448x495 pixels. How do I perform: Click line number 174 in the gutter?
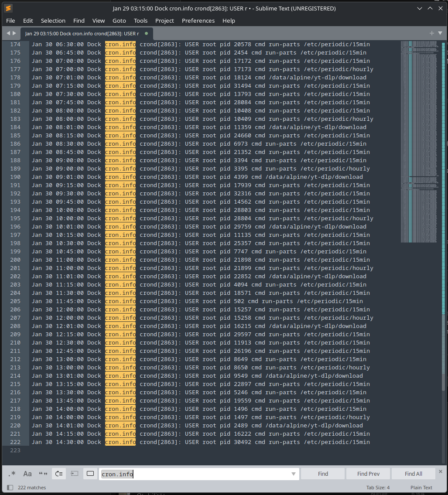coord(15,44)
